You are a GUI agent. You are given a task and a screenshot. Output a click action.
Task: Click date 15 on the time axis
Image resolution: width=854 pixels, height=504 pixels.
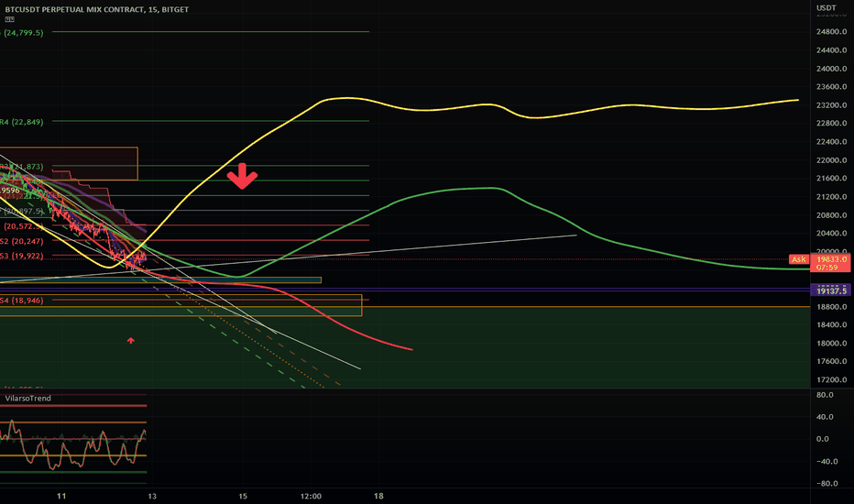[243, 496]
